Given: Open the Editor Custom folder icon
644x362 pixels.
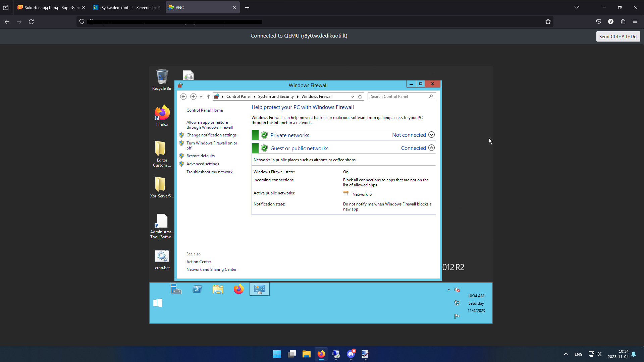Looking at the screenshot, I should coord(162,154).
